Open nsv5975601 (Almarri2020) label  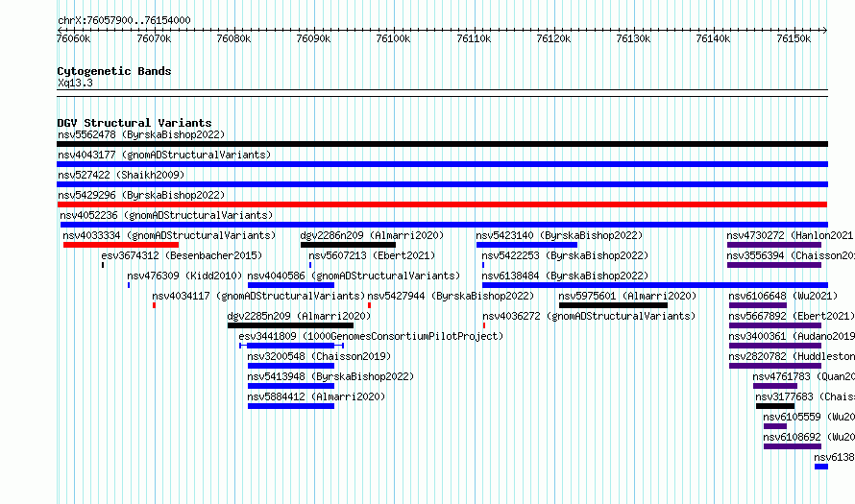click(627, 296)
